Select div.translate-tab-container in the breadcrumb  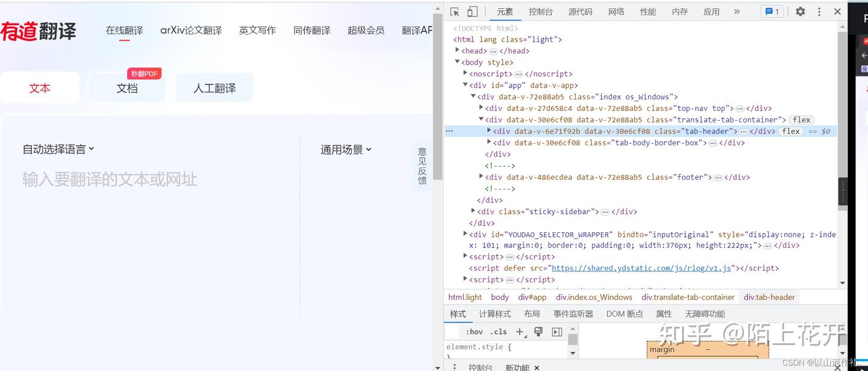688,297
